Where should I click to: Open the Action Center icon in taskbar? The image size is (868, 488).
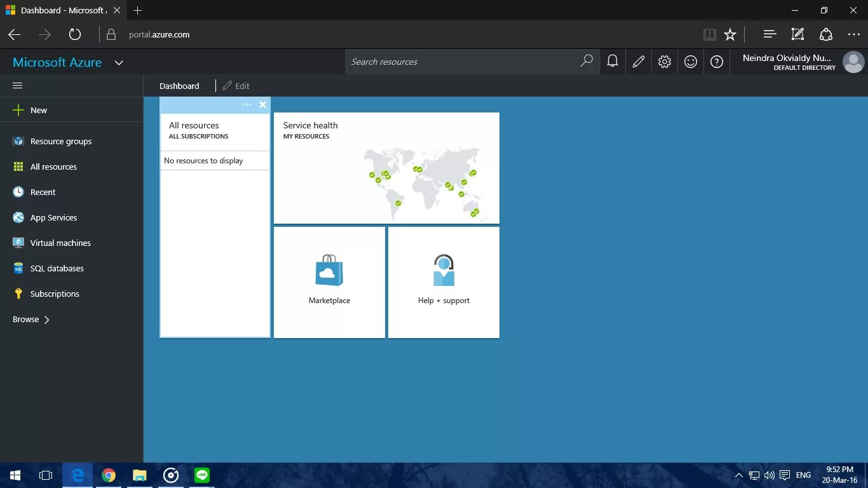[785, 475]
